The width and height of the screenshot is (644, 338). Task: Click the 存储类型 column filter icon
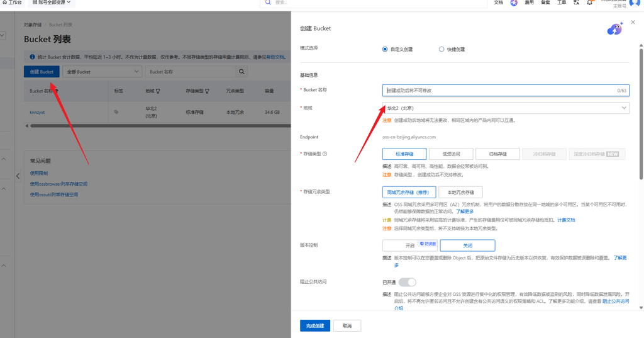(207, 91)
